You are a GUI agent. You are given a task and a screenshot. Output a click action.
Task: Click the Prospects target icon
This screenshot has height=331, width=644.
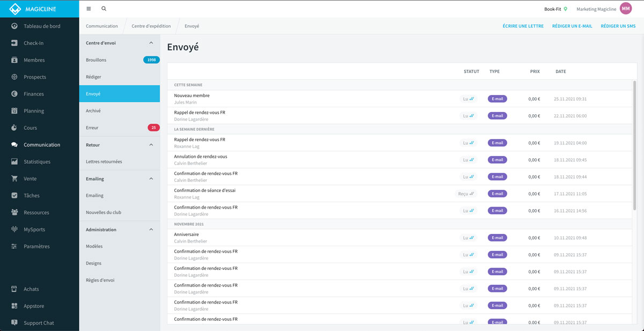pyautogui.click(x=14, y=77)
